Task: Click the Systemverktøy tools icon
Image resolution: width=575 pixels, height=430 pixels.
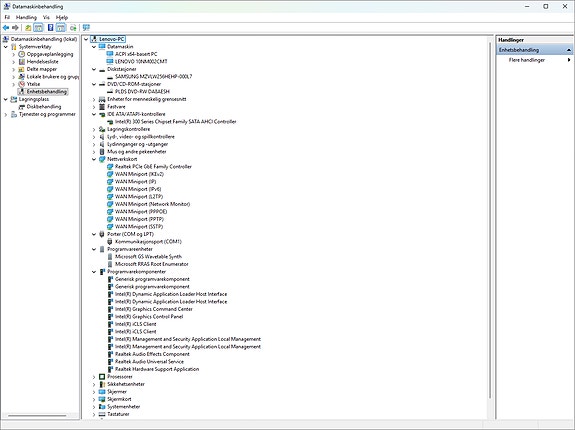Action: coord(14,47)
